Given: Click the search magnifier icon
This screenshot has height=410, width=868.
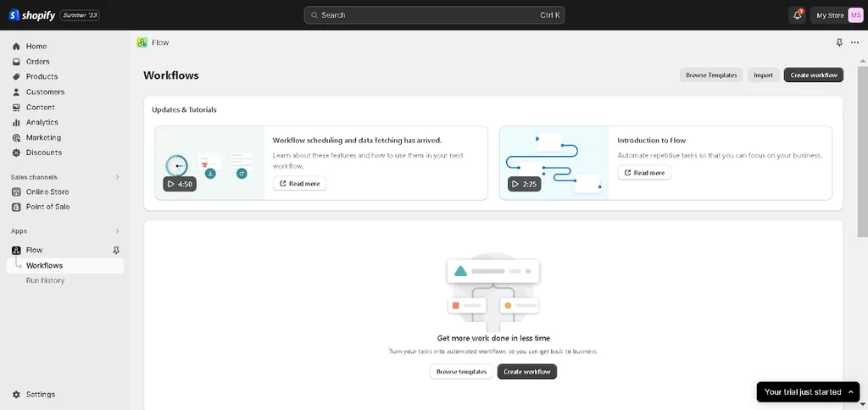Looking at the screenshot, I should [314, 15].
